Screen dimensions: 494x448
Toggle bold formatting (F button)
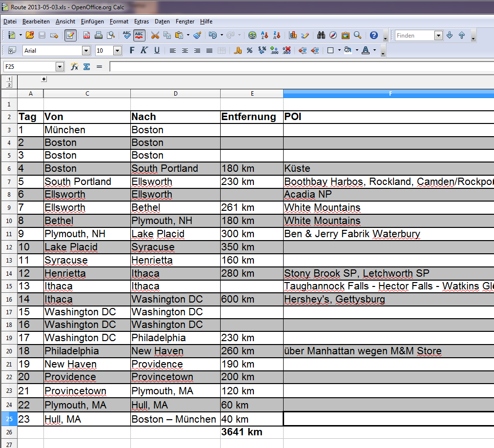click(132, 50)
